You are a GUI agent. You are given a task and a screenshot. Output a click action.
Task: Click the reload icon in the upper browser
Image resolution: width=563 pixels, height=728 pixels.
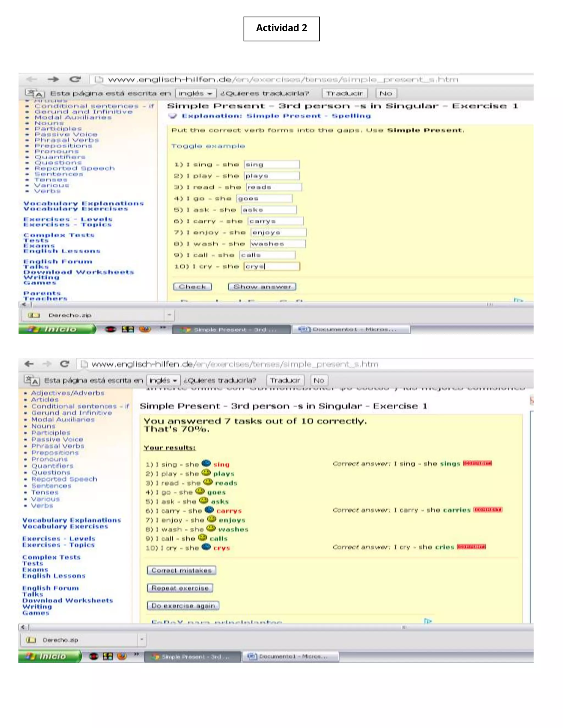(75, 79)
